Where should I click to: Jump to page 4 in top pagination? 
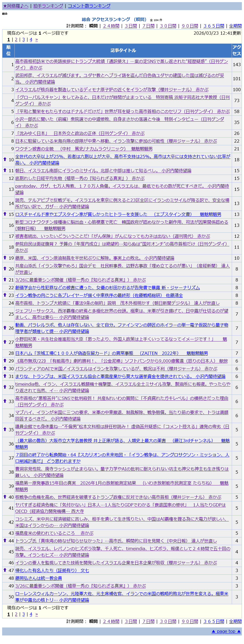coord(31,40)
